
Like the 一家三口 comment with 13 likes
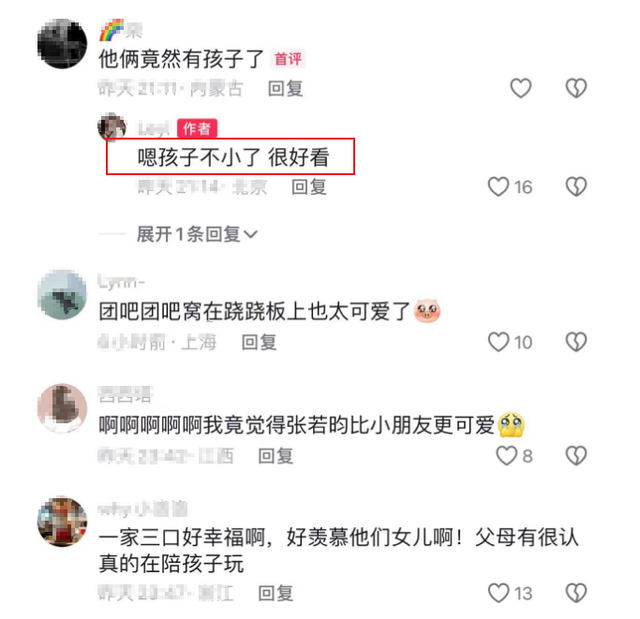click(498, 593)
